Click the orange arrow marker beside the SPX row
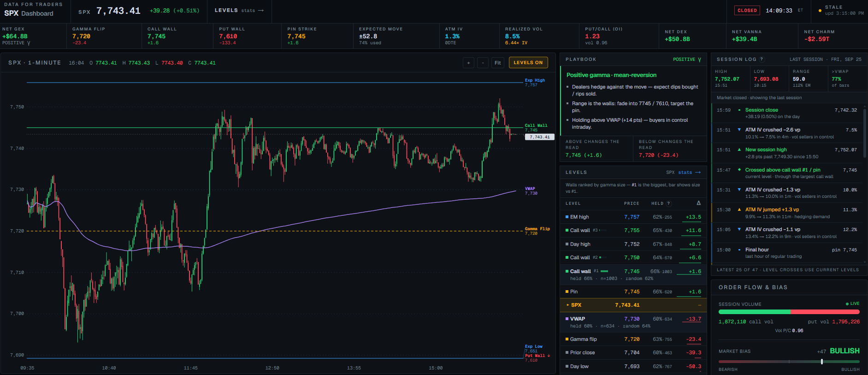The height and width of the screenshot is (375, 868). click(x=567, y=305)
